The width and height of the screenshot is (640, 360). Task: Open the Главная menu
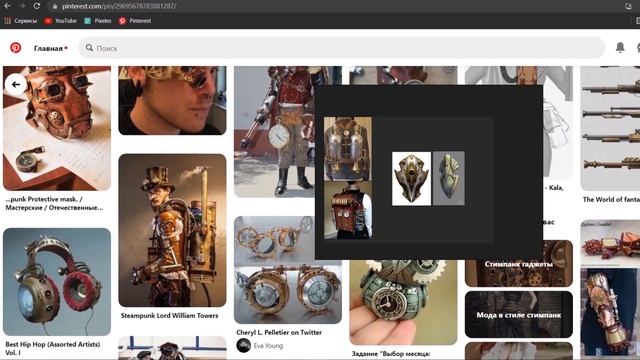(51, 48)
